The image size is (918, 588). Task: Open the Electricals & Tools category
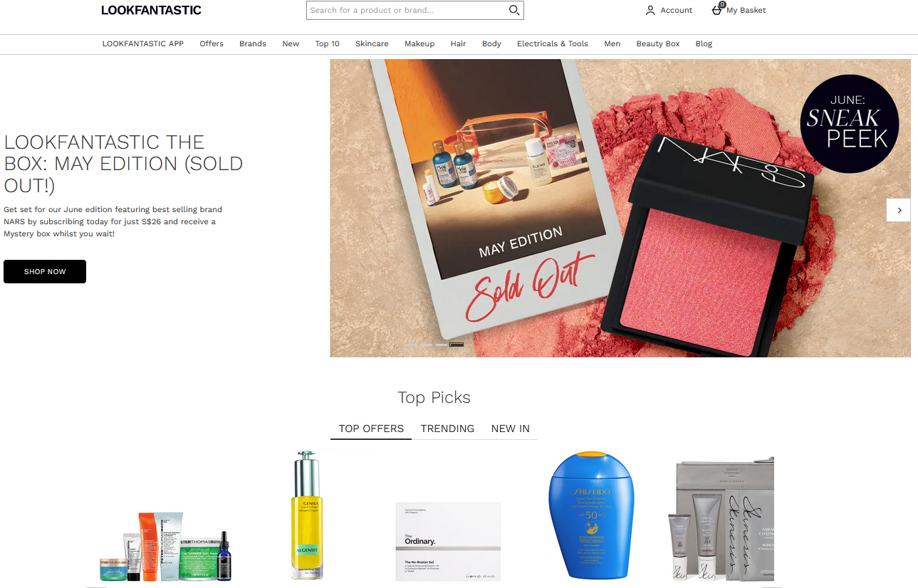click(x=553, y=43)
